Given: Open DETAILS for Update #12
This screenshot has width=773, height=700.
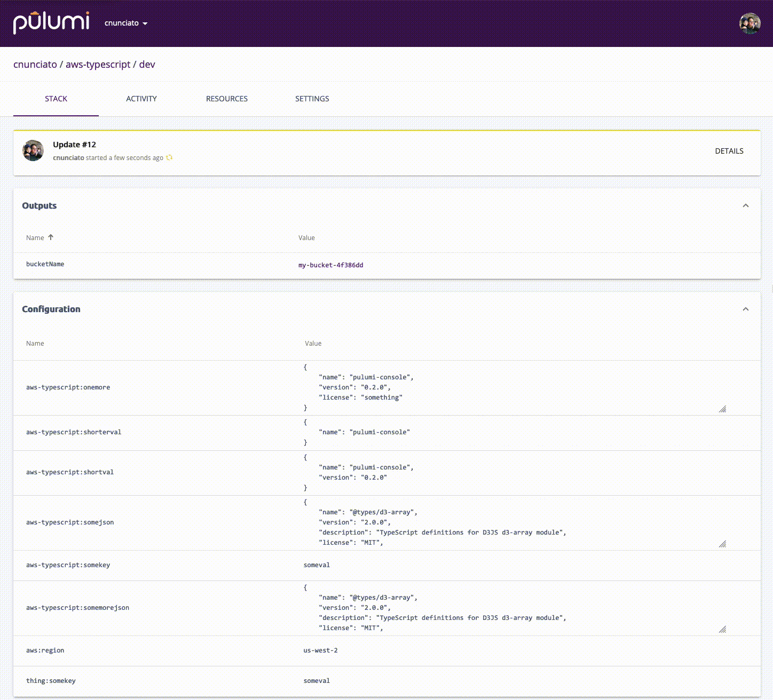Looking at the screenshot, I should [x=729, y=151].
